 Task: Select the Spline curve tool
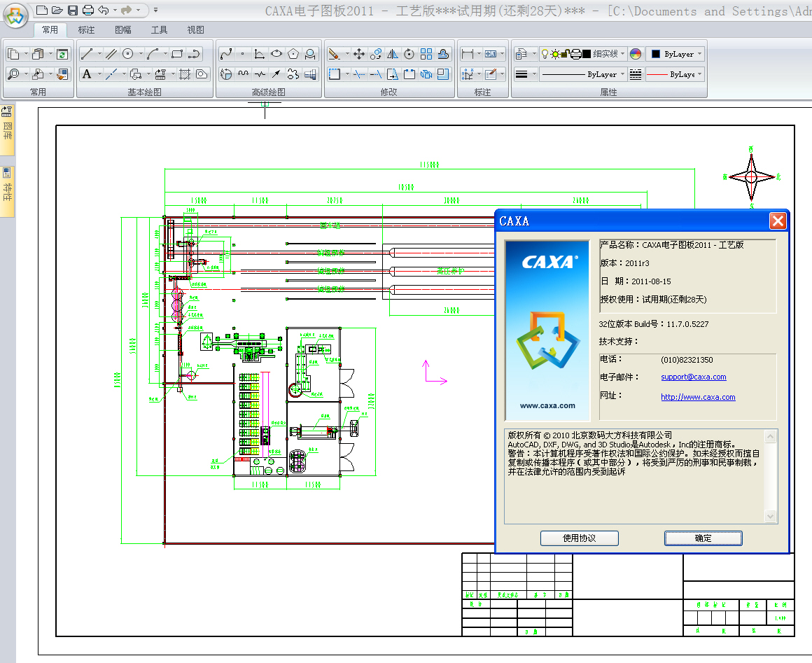(x=225, y=54)
